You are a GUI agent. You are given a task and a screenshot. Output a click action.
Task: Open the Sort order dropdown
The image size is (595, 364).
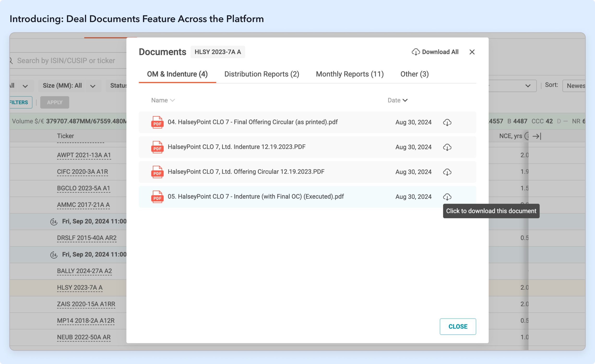[x=576, y=86]
